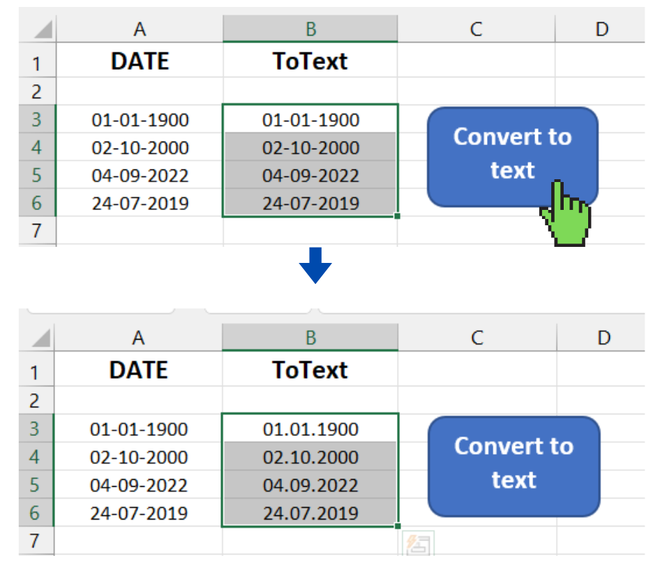Select column D header in the upper sheet
Screen dimensions: 660x567
click(602, 29)
